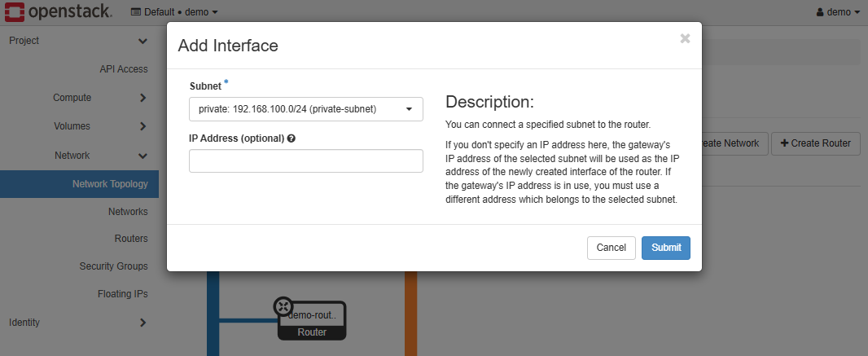The width and height of the screenshot is (868, 356).
Task: Click the Cancel button
Action: [x=611, y=248]
